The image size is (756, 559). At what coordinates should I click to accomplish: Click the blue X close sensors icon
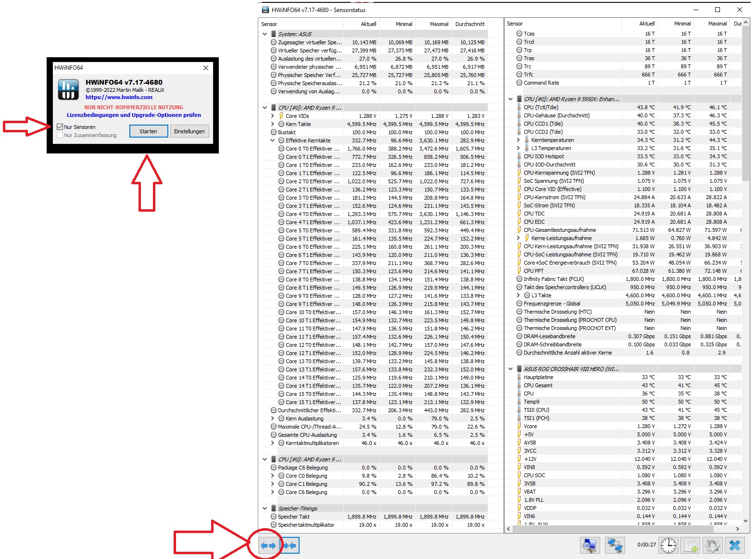[735, 546]
